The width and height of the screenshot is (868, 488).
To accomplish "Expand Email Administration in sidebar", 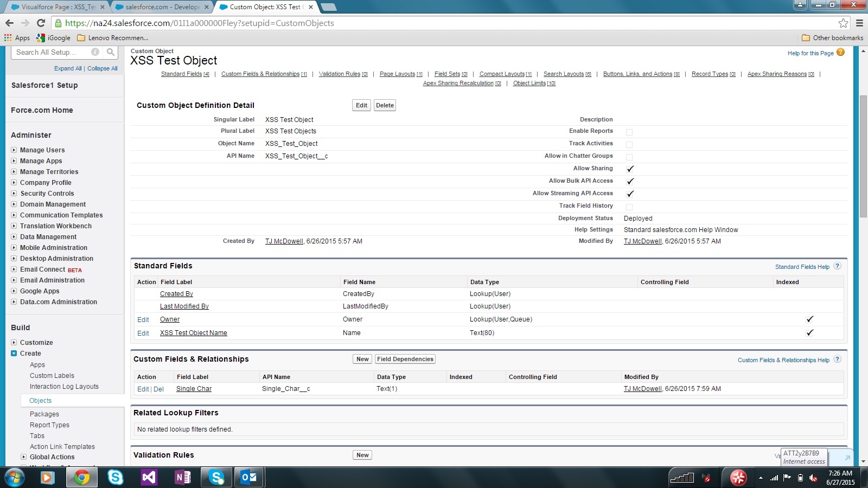I will click(x=14, y=280).
